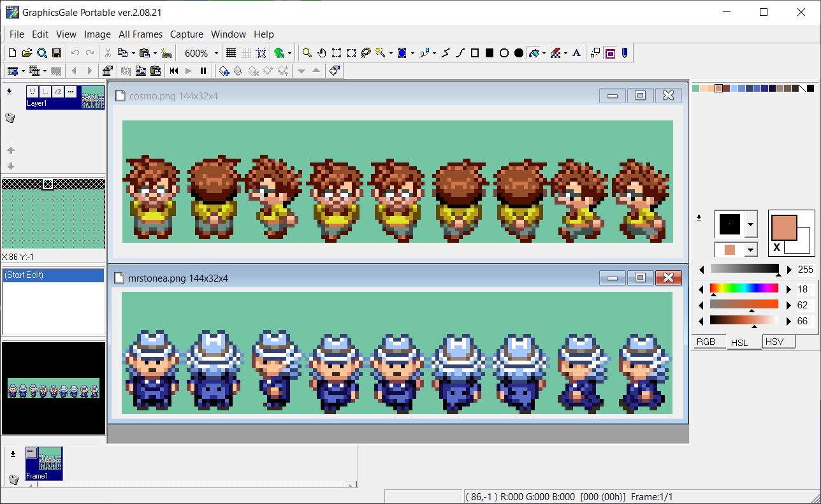Expand the Add Frame dropdown arrow
821x504 pixels.
22,71
